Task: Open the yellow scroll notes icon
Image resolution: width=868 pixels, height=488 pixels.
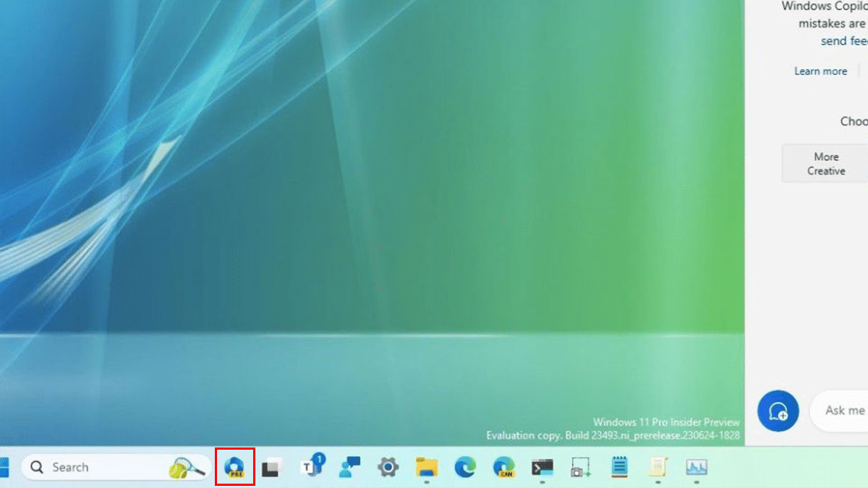Action: pos(658,467)
